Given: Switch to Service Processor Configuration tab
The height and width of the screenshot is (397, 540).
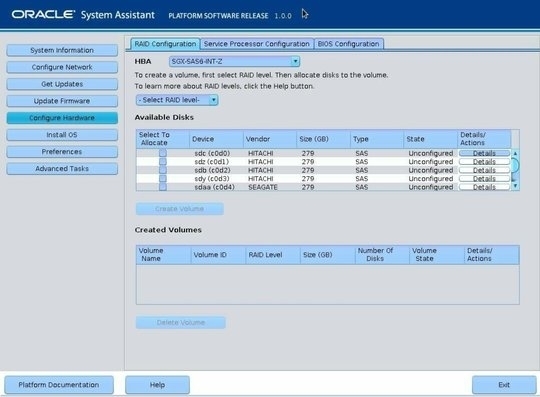Looking at the screenshot, I should coord(257,44).
